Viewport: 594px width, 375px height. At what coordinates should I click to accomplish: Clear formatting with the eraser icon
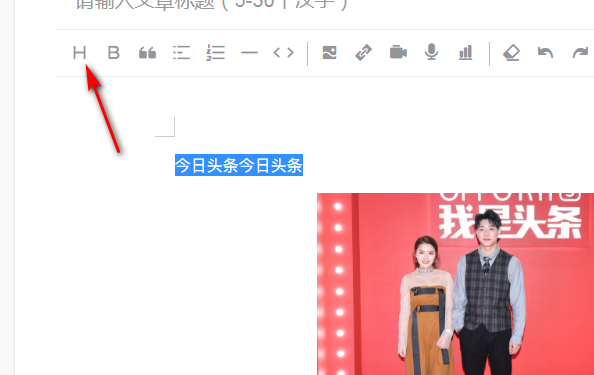(x=511, y=53)
